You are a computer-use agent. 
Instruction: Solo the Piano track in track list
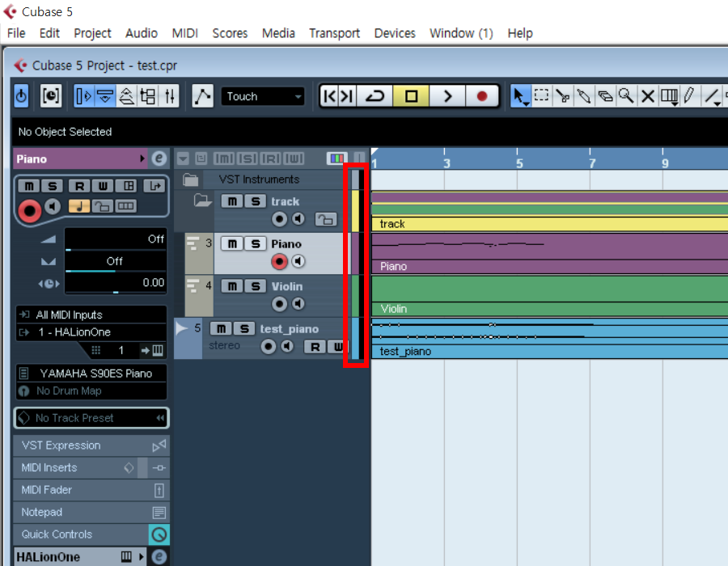(256, 243)
